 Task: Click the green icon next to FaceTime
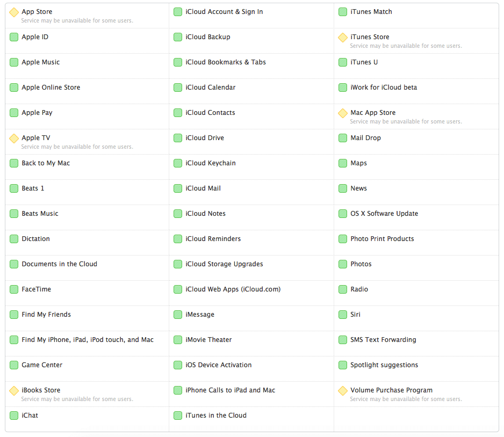(x=14, y=289)
